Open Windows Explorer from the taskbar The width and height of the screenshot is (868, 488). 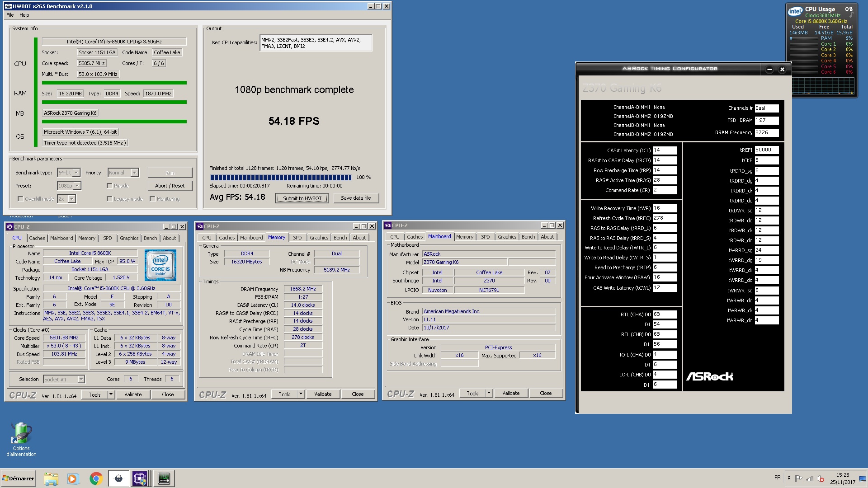51,479
